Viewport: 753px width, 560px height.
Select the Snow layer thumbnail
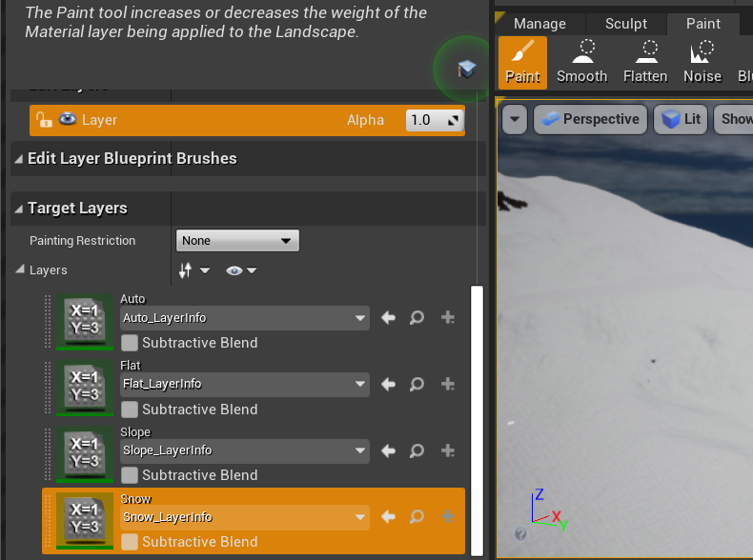[x=85, y=521]
